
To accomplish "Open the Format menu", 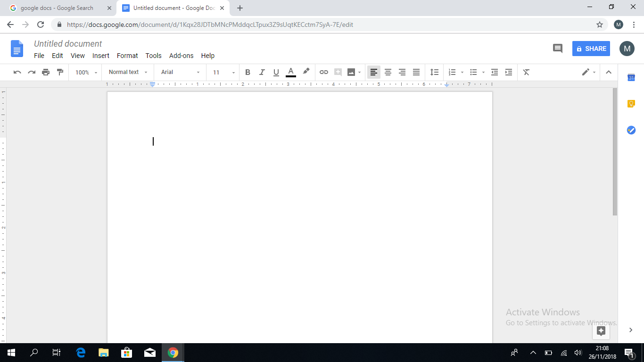I will [127, 56].
